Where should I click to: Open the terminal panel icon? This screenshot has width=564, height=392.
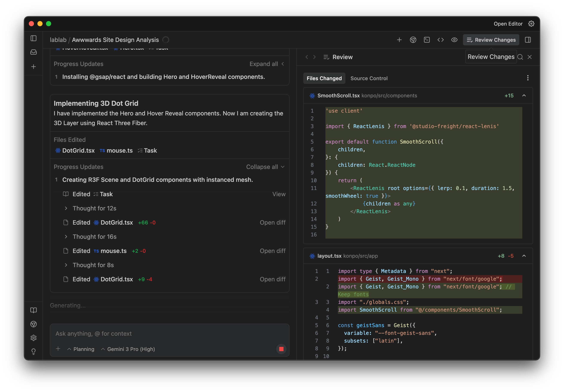click(x=427, y=40)
